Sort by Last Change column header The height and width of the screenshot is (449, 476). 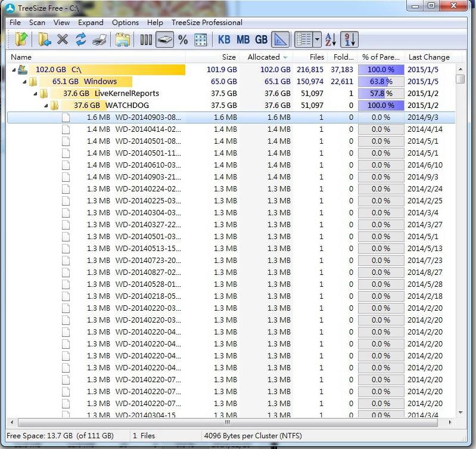(x=428, y=57)
